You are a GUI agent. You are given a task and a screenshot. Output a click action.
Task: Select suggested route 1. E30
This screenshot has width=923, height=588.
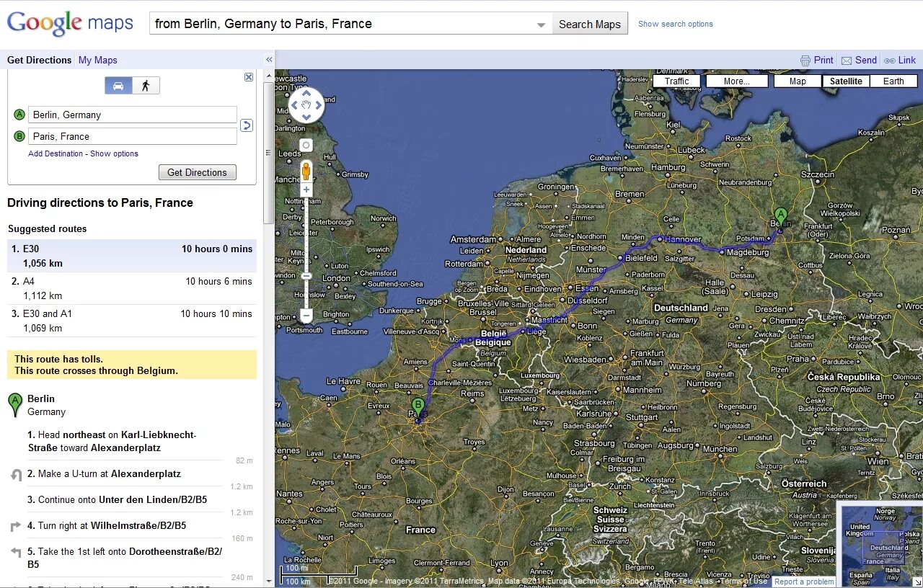pyautogui.click(x=132, y=256)
